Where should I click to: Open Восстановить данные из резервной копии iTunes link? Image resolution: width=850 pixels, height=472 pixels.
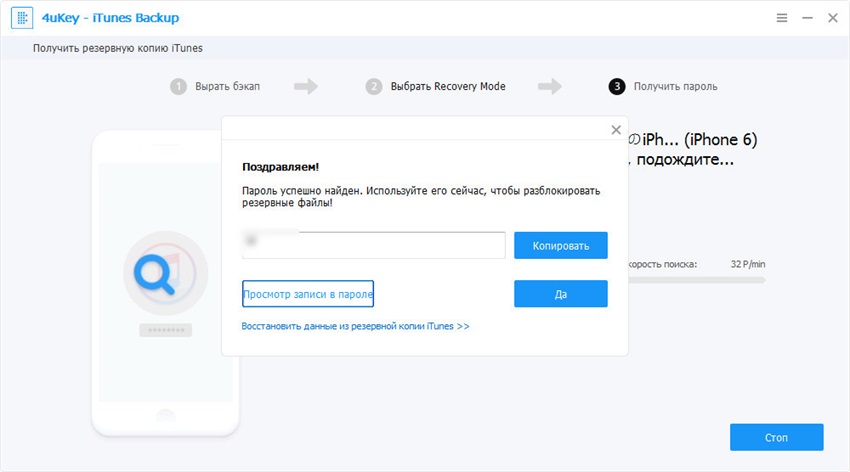[356, 326]
